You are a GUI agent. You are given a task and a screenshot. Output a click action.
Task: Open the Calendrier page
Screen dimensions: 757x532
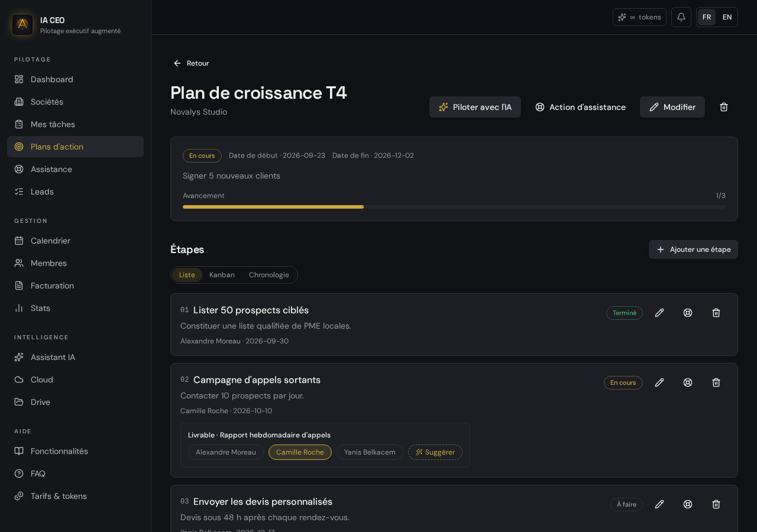pos(75,241)
